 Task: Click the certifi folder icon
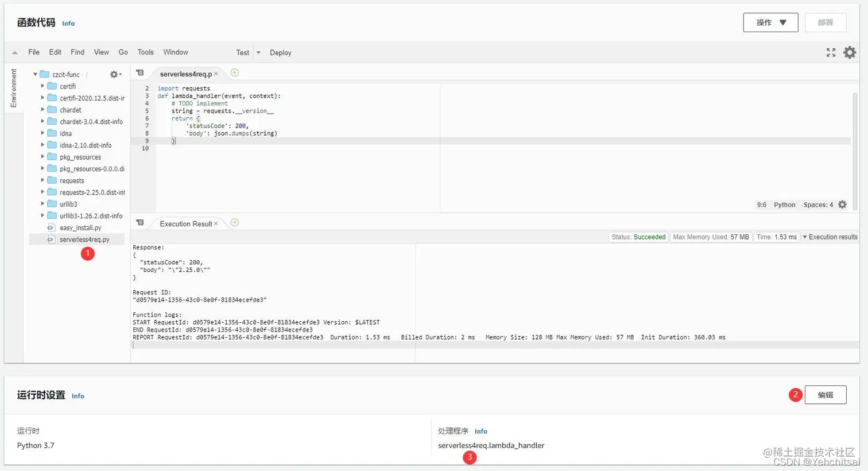click(52, 86)
